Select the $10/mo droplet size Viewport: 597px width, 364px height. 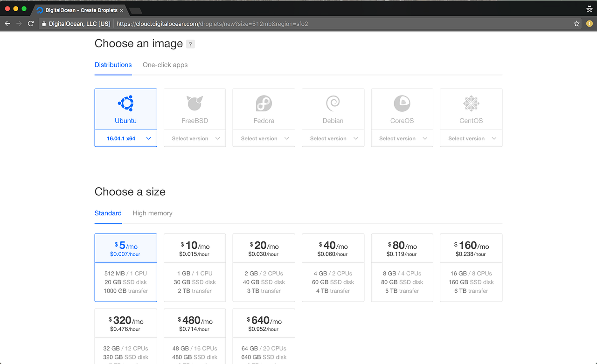pos(194,268)
